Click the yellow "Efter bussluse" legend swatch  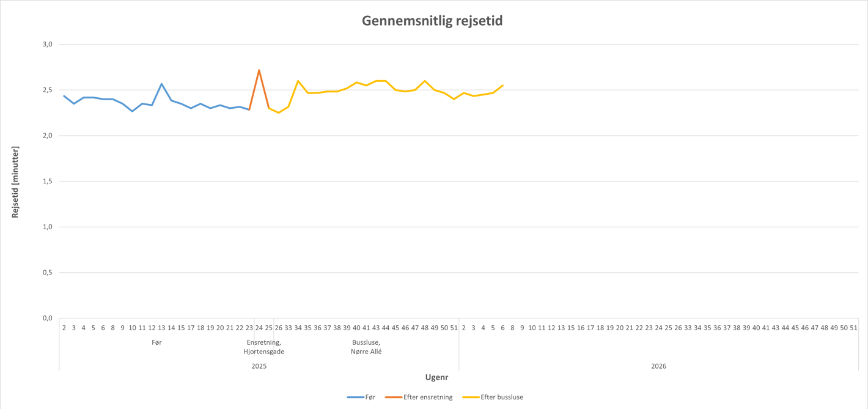coord(471,397)
